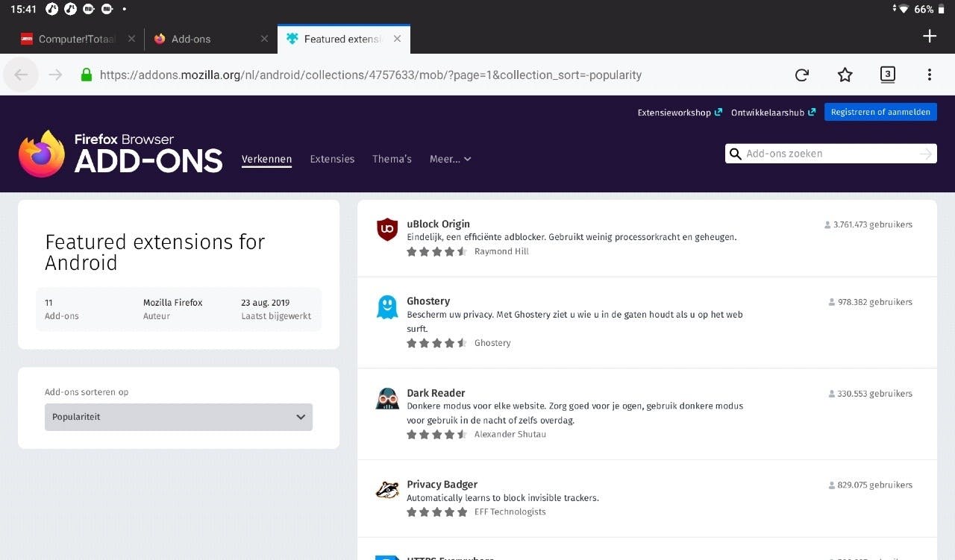The image size is (955, 560).
Task: Select the Featured extensions tab
Action: [344, 39]
